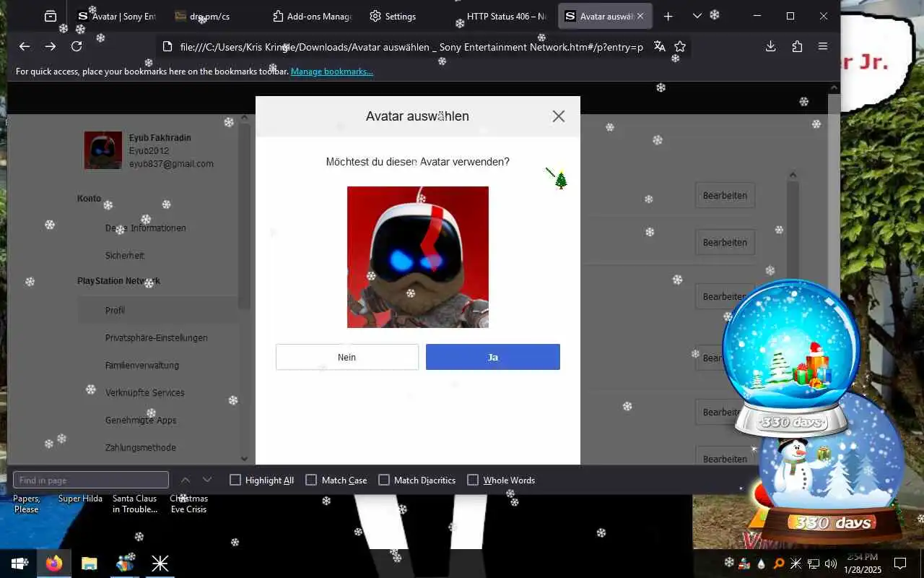The image size is (924, 578).
Task: Click the profile list scroll up arrow
Action: pyautogui.click(x=793, y=175)
